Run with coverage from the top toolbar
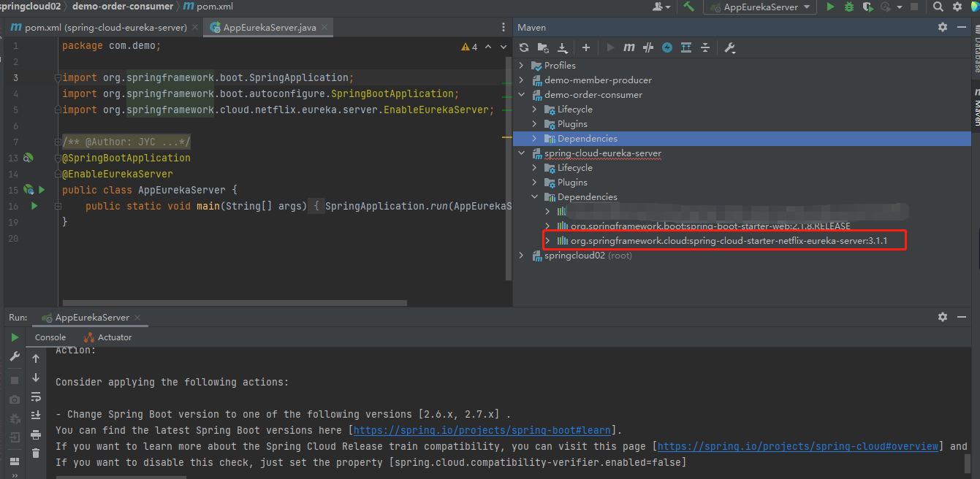Screen dimensions: 980x479 pyautogui.click(x=868, y=7)
